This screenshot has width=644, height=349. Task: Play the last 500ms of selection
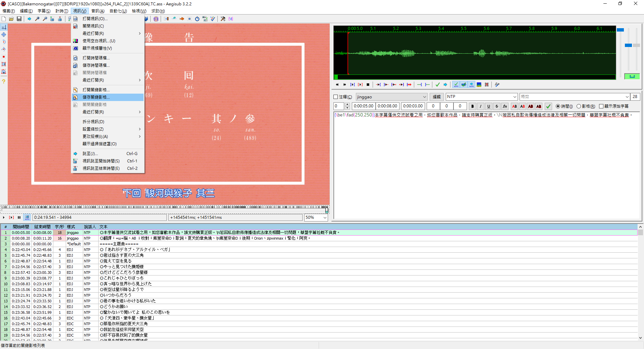tap(401, 85)
